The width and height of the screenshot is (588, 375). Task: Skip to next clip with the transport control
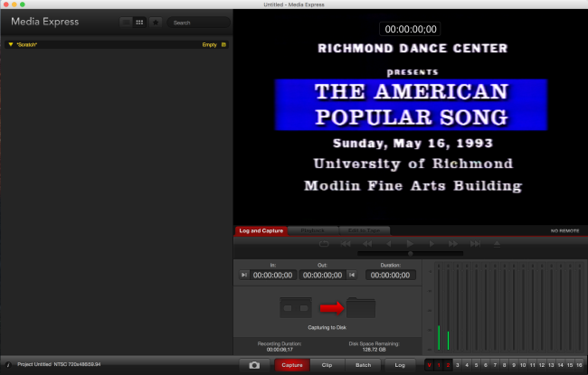tap(475, 244)
